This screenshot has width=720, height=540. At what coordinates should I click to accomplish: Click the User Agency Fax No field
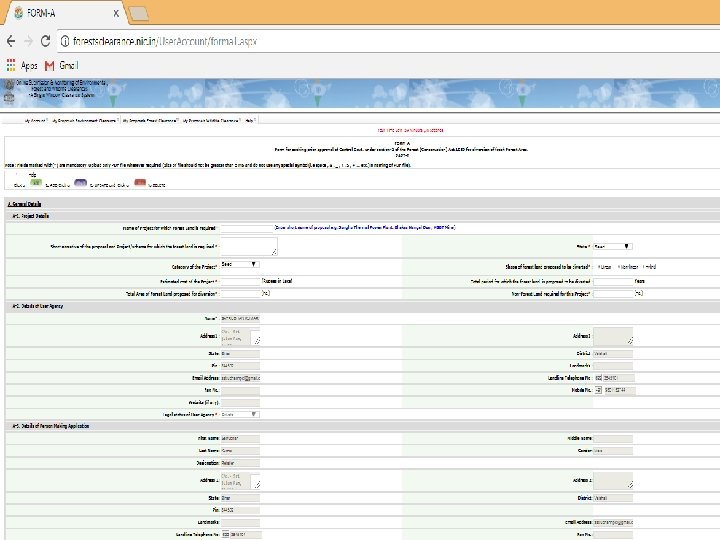click(240, 391)
